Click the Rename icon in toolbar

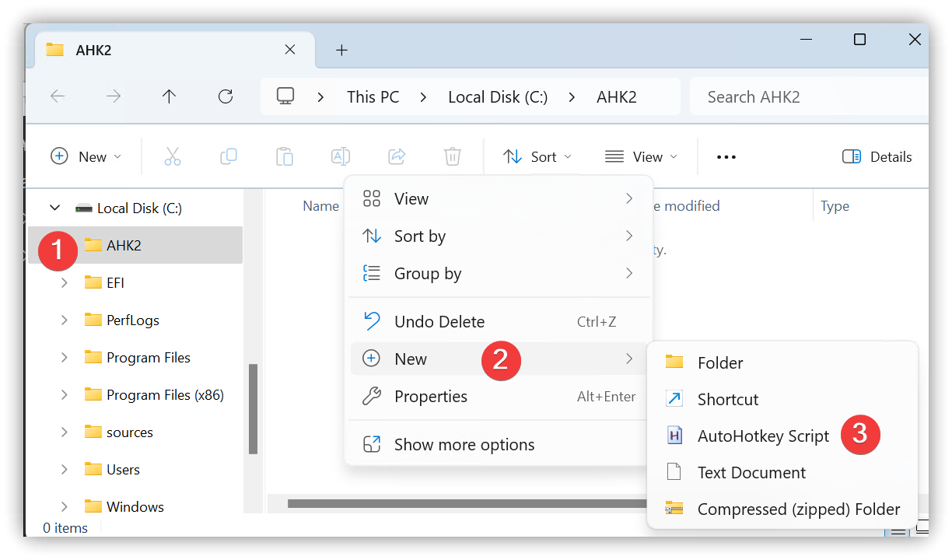point(341,156)
